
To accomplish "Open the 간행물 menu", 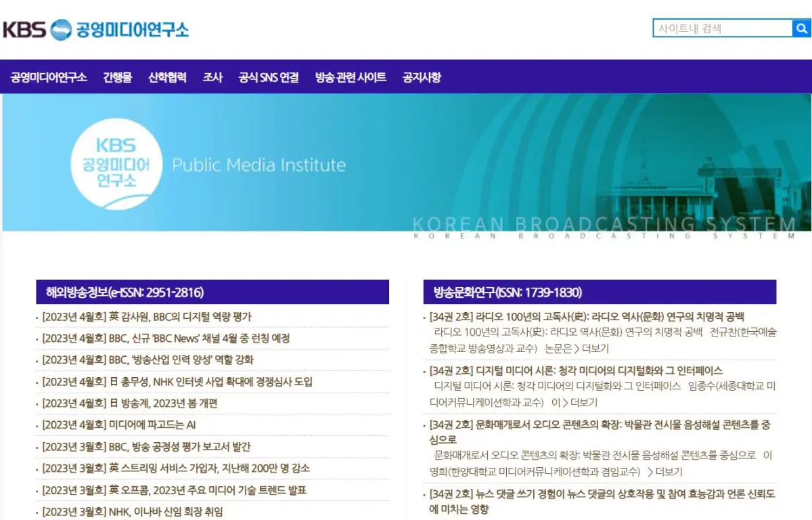I will (117, 77).
